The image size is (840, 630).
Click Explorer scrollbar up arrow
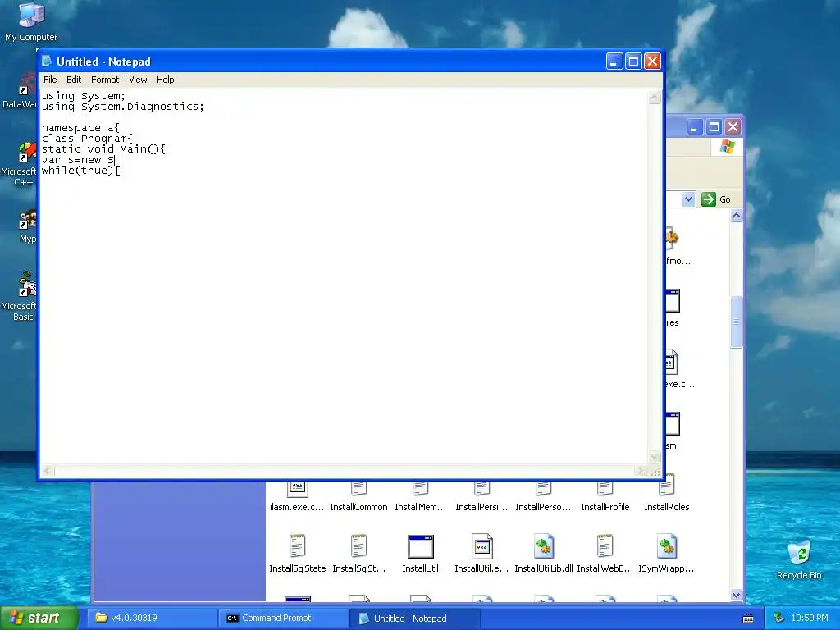coord(736,216)
